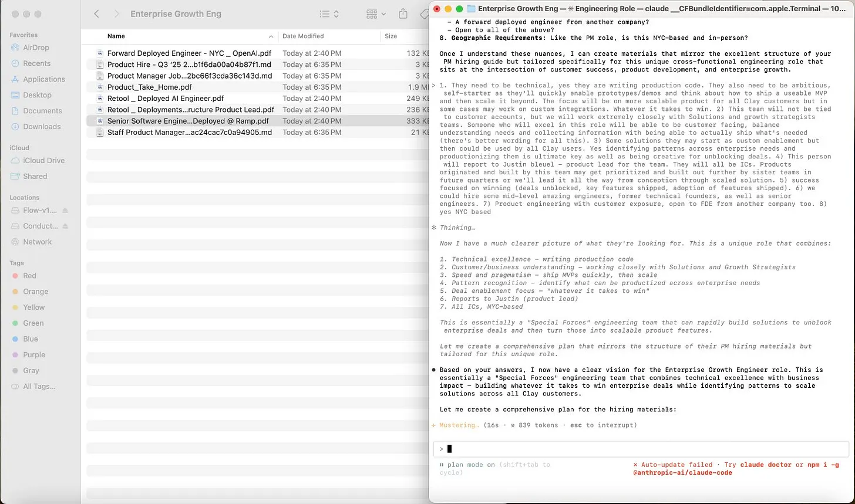Image resolution: width=855 pixels, height=504 pixels.
Task: Go forward using Finder's forward chevron
Action: (117, 13)
